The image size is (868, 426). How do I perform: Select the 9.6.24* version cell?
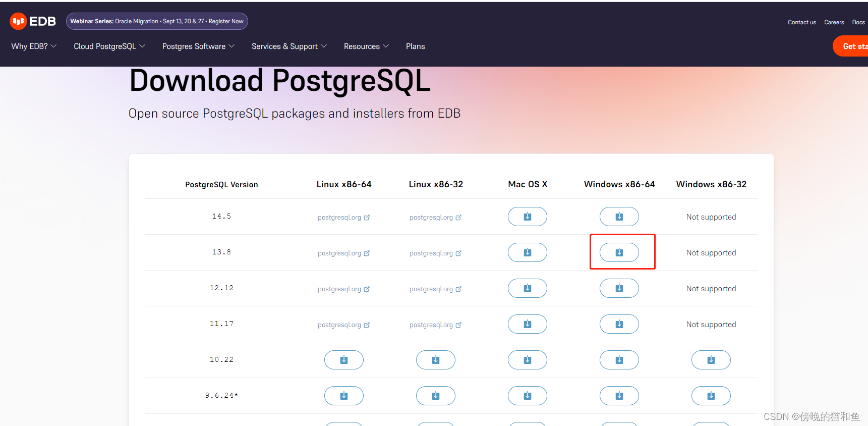[x=221, y=395]
